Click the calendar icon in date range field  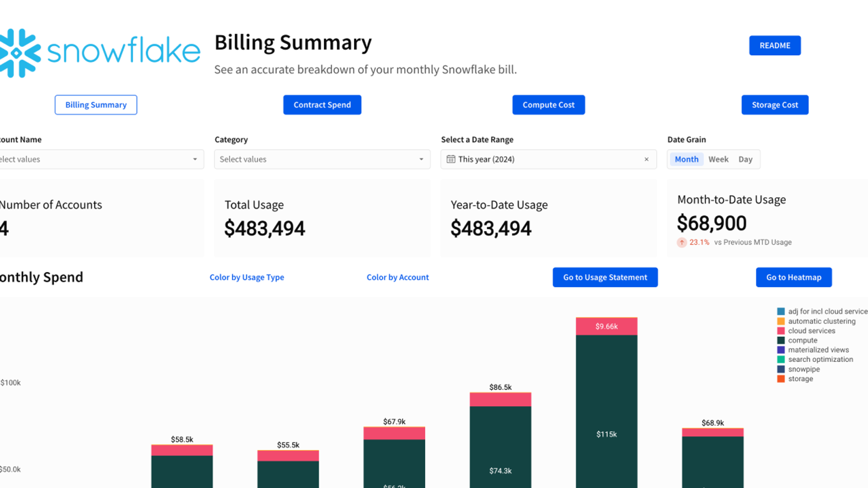(x=451, y=159)
